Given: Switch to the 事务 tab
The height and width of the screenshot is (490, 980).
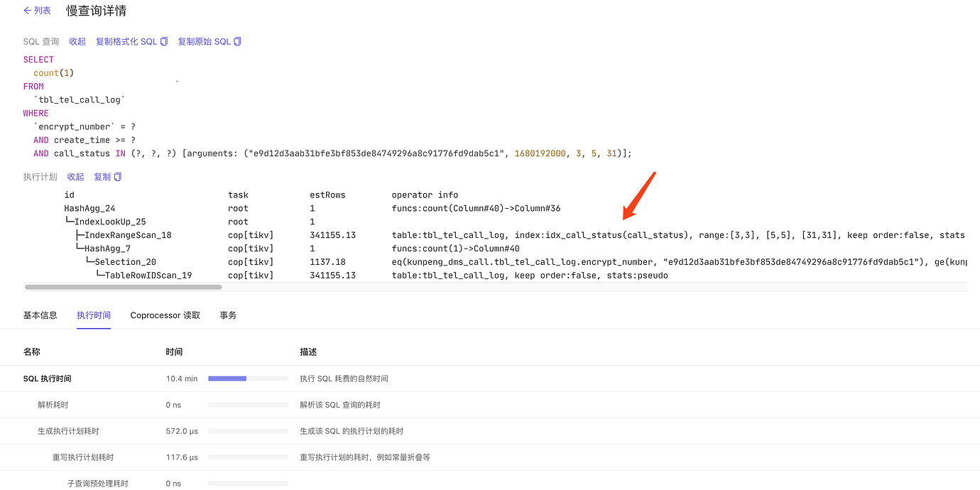Looking at the screenshot, I should point(228,315).
